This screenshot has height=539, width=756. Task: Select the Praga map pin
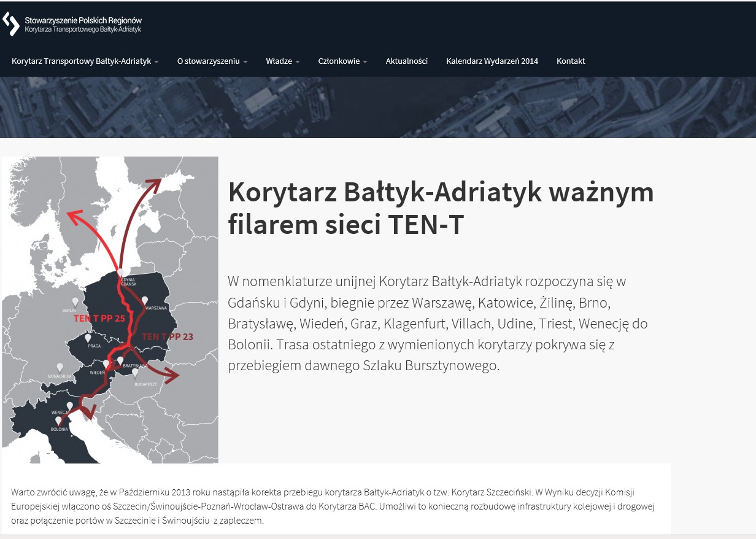(88, 338)
